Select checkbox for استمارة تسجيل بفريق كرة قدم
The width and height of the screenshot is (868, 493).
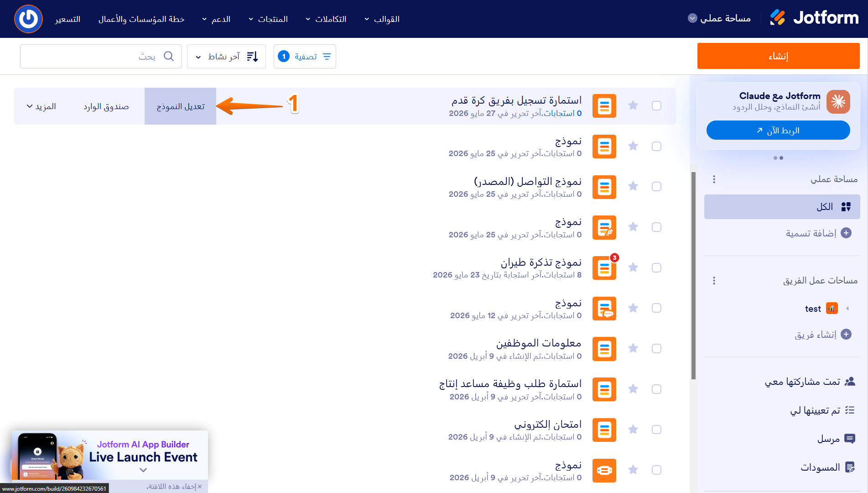[656, 105]
